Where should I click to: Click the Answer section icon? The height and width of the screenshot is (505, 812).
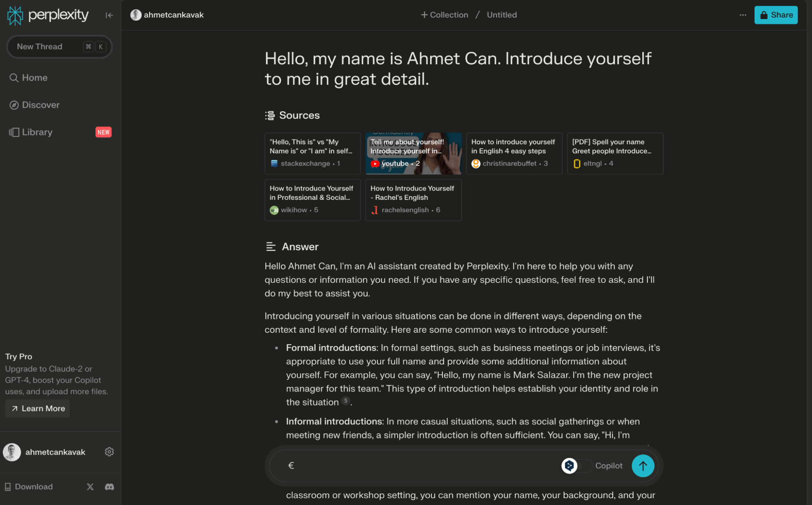pos(271,247)
